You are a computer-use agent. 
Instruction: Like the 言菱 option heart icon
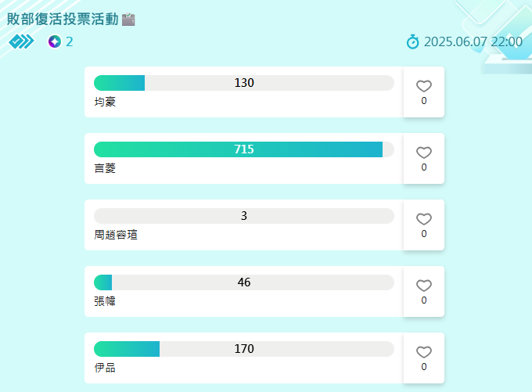[x=424, y=153]
